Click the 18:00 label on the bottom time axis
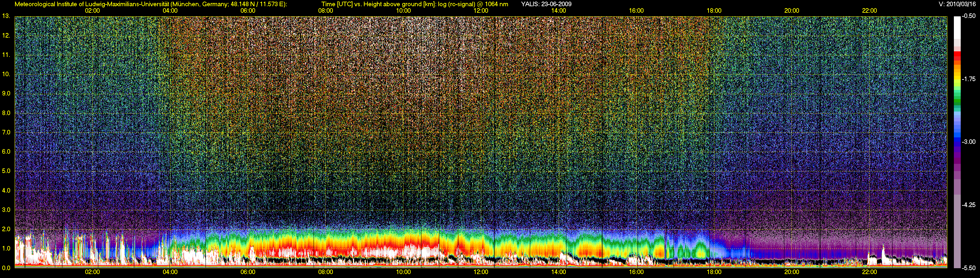 point(714,272)
